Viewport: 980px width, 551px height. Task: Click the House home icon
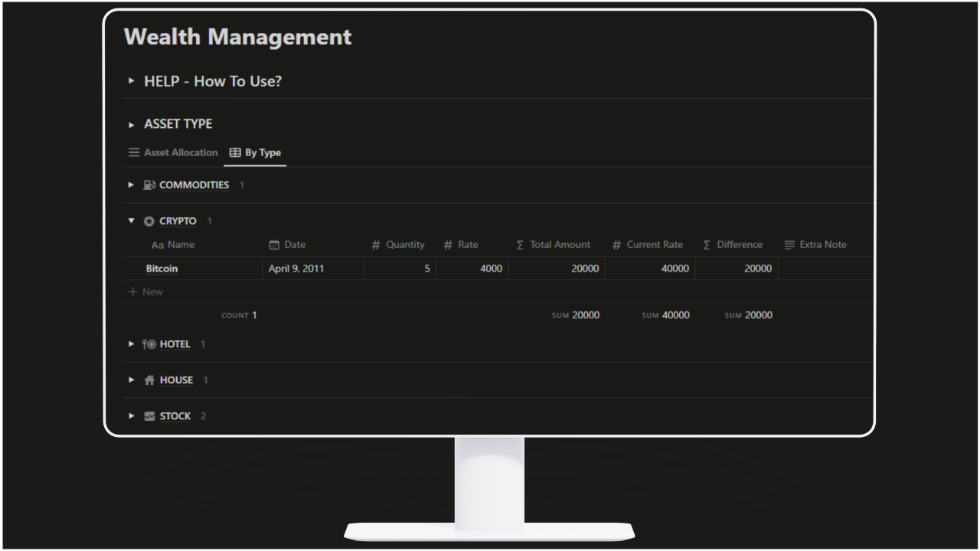(149, 380)
